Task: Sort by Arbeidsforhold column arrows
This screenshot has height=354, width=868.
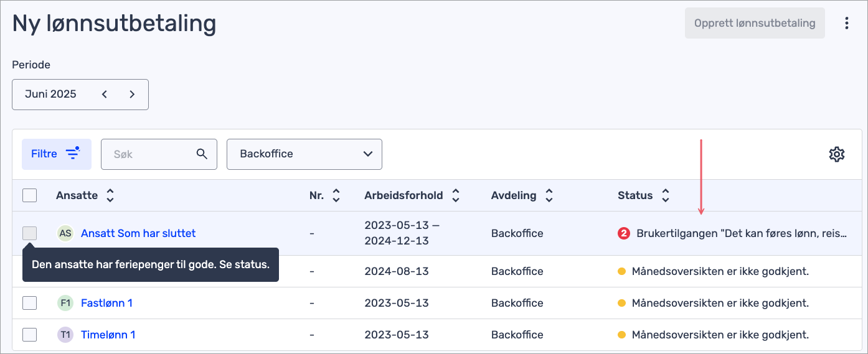Action: tap(456, 195)
